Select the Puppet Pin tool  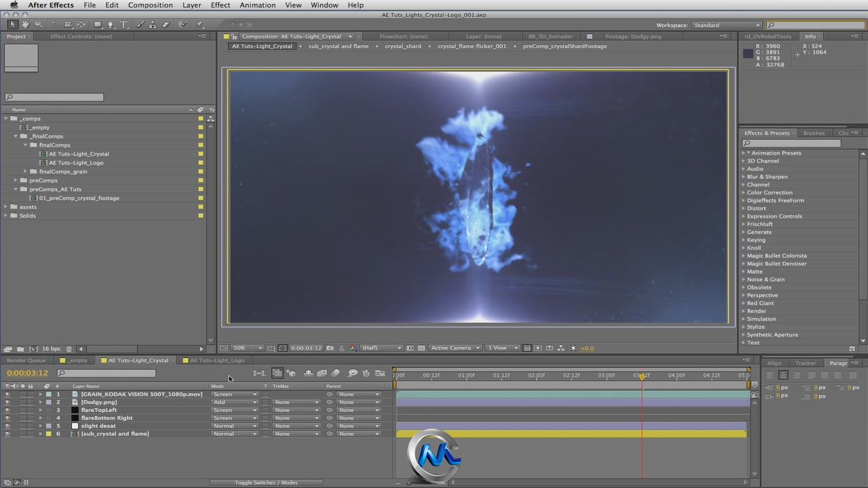[199, 24]
